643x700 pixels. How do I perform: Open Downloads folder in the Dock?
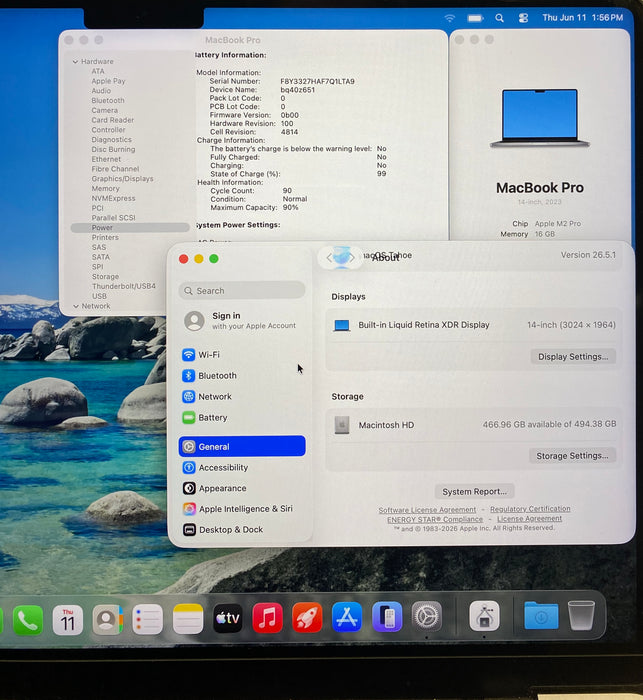[x=541, y=616]
